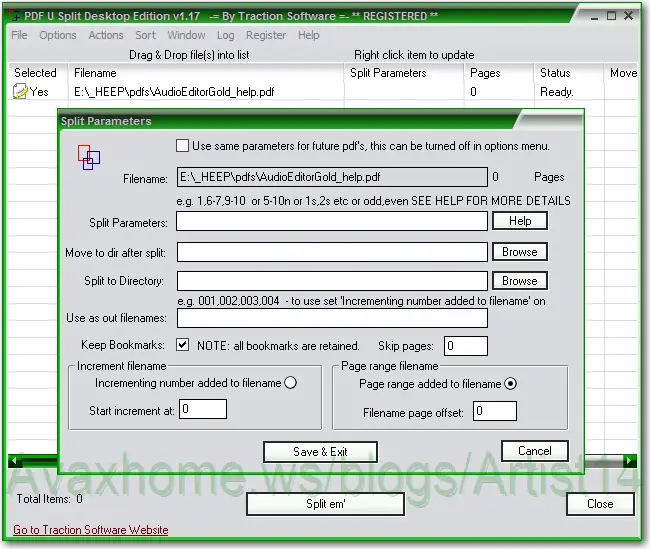Select 'Page range added to filename' radio button

tap(510, 384)
